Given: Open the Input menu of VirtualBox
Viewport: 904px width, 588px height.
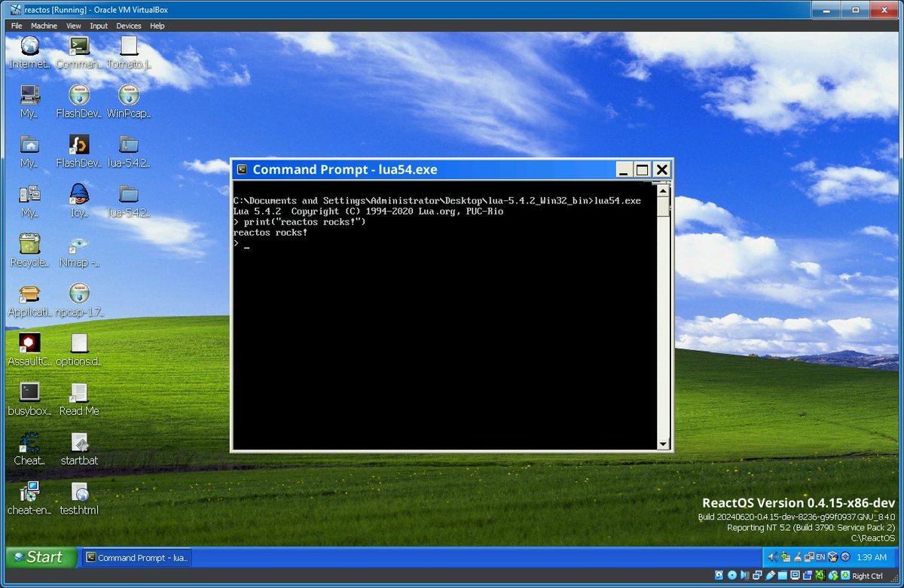Looking at the screenshot, I should point(99,25).
